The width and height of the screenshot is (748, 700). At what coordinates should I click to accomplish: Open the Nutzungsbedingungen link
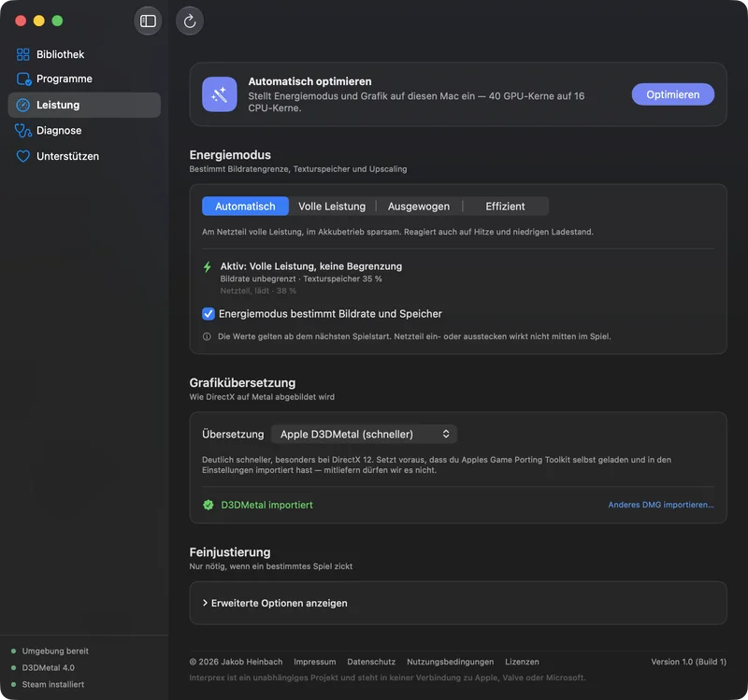point(451,662)
